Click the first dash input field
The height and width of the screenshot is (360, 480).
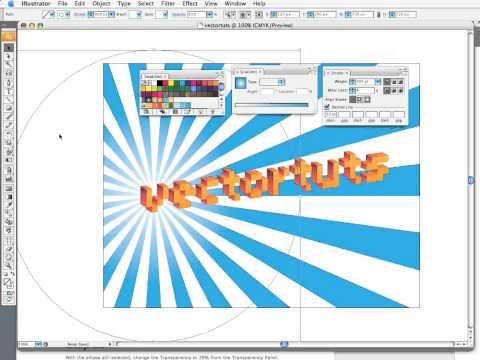pyautogui.click(x=331, y=115)
